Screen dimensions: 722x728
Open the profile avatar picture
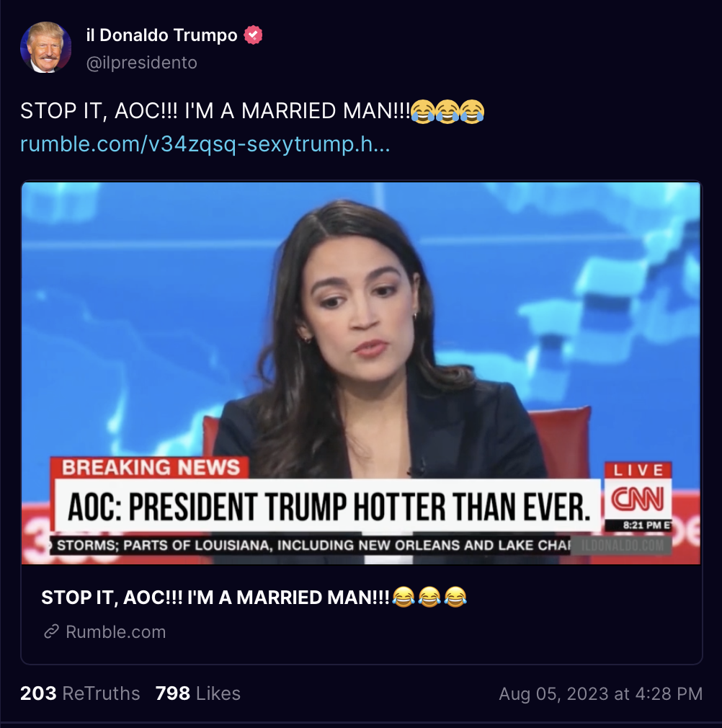pyautogui.click(x=46, y=47)
